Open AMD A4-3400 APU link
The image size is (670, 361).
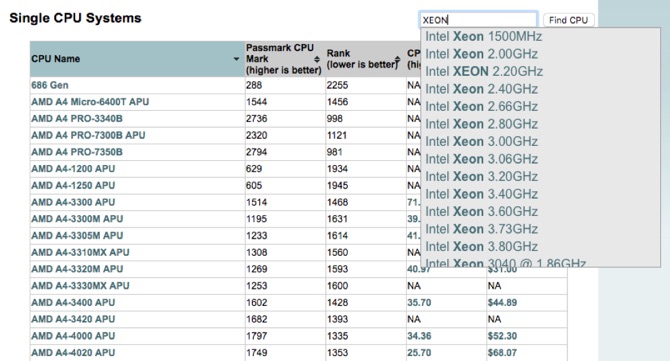[x=73, y=302]
